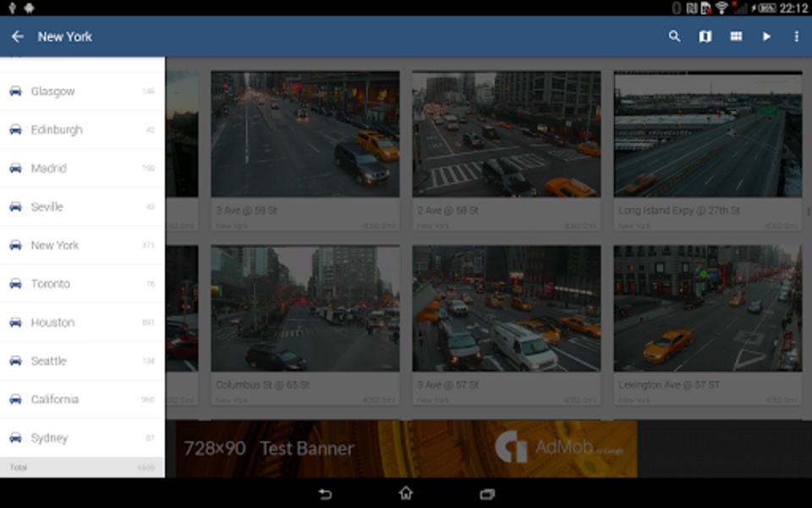
Task: Tap the Android back navigation button
Action: [x=325, y=494]
